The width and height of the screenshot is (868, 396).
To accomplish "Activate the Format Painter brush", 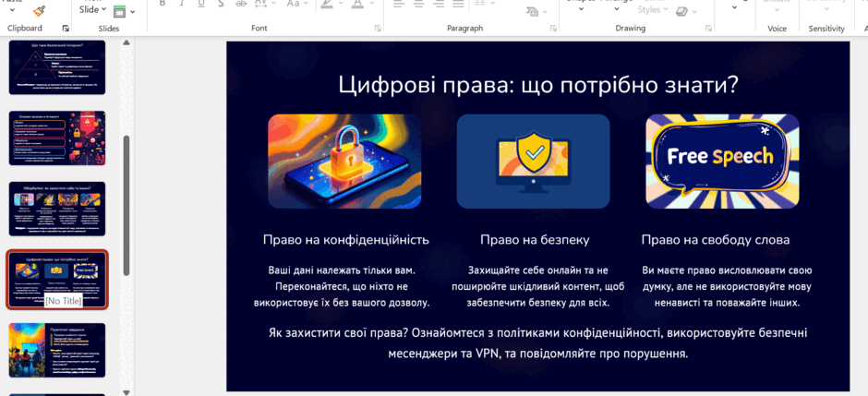I will point(39,9).
